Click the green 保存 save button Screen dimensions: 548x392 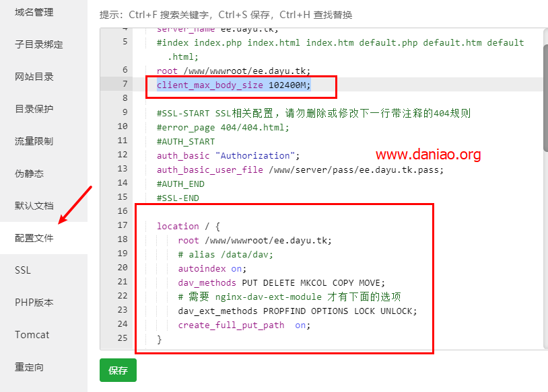118,370
